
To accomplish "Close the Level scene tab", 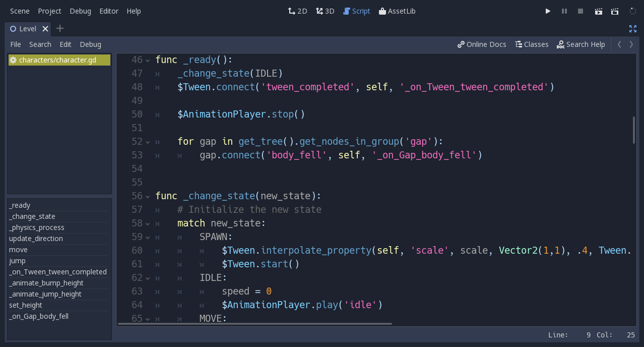I will [x=45, y=29].
